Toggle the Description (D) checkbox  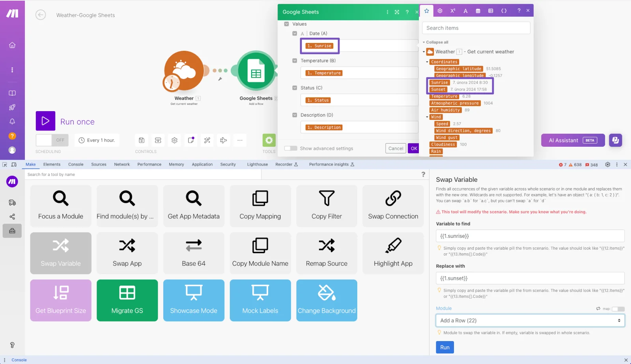point(295,115)
